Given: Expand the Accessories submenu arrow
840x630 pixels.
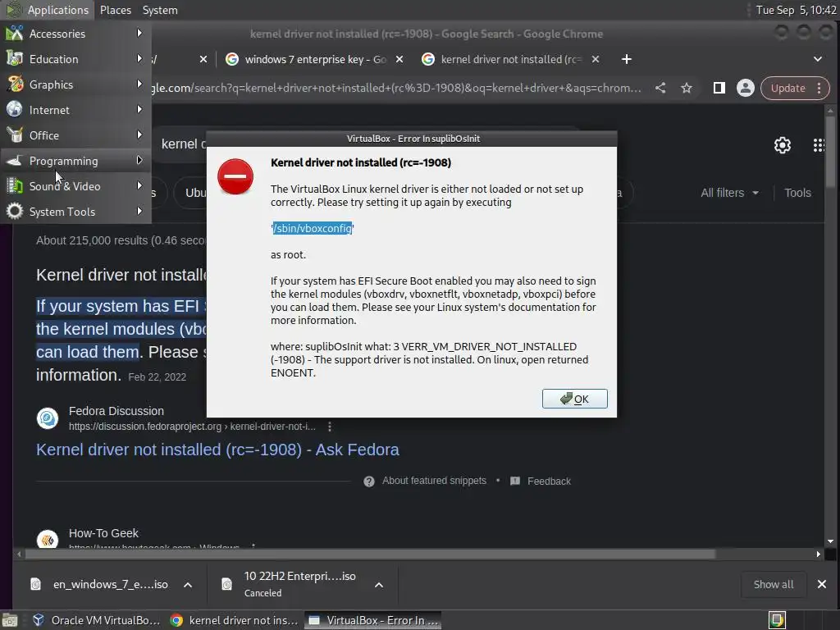Looking at the screenshot, I should [x=139, y=33].
